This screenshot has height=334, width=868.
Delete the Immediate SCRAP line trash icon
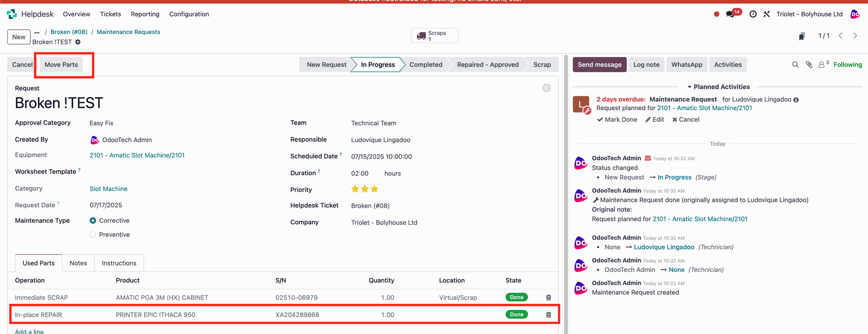click(x=548, y=297)
